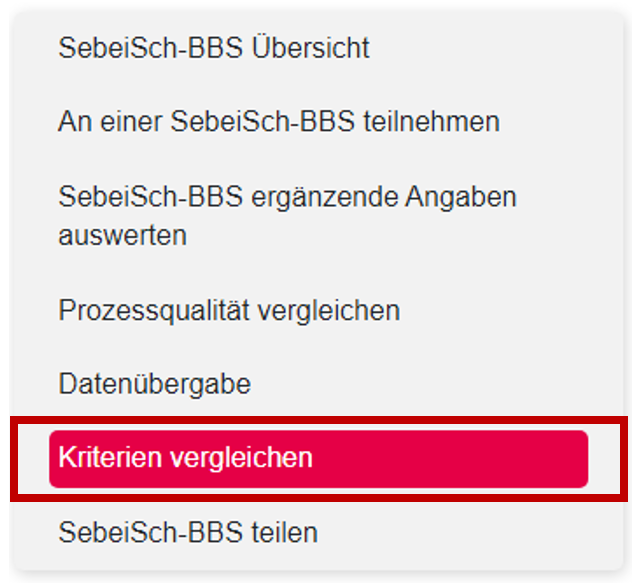
Task: Open the share option SebeiSch-BBS teilen
Action: point(187,531)
